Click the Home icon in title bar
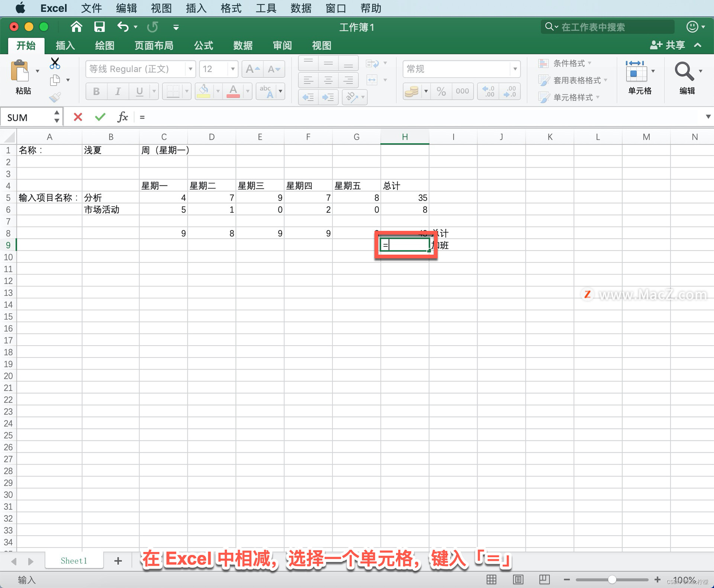The height and width of the screenshot is (588, 714). pos(76,27)
